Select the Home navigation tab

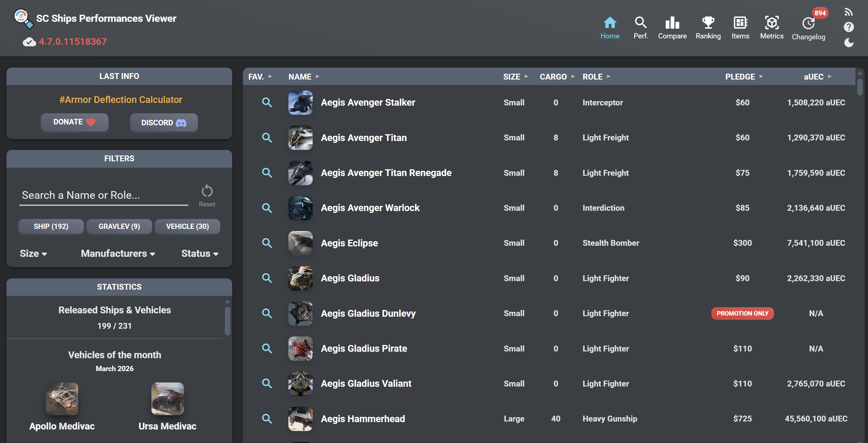point(610,27)
